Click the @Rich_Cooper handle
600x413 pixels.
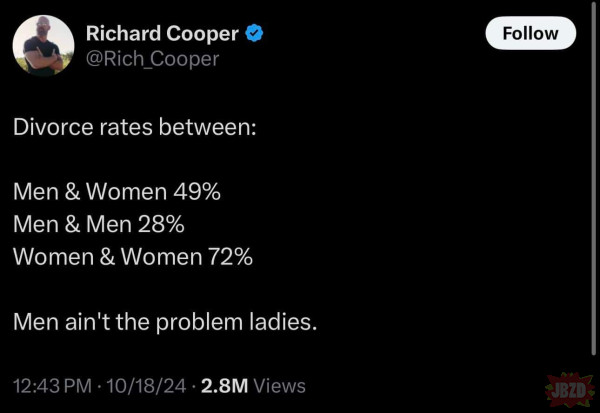click(152, 59)
